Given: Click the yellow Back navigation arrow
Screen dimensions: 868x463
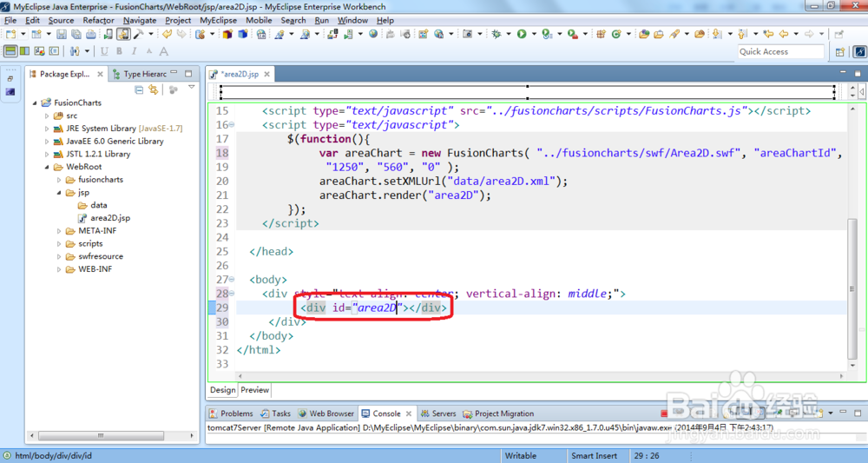Looking at the screenshot, I should coord(783,35).
